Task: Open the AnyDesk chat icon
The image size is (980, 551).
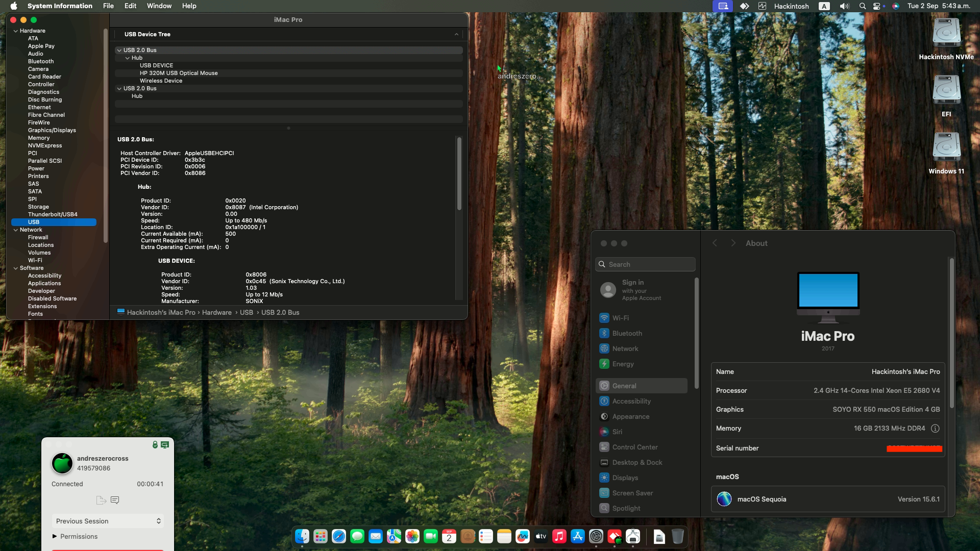Action: (115, 500)
